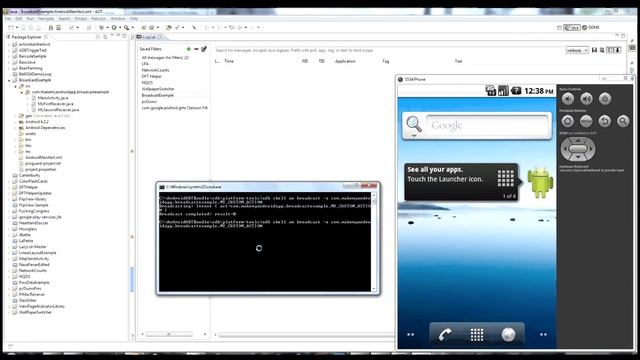Select the Package Explorer tab
Viewport: 640px width, 360px height.
[x=27, y=37]
